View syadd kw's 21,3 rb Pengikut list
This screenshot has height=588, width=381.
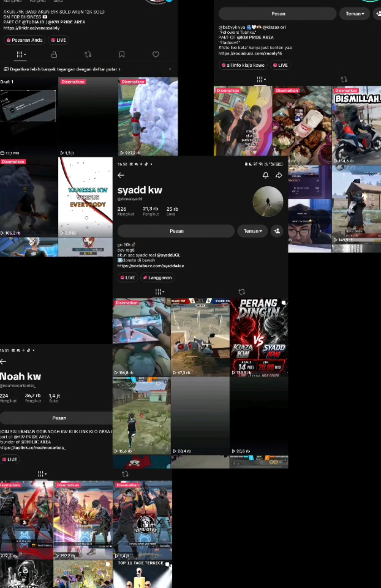151,211
